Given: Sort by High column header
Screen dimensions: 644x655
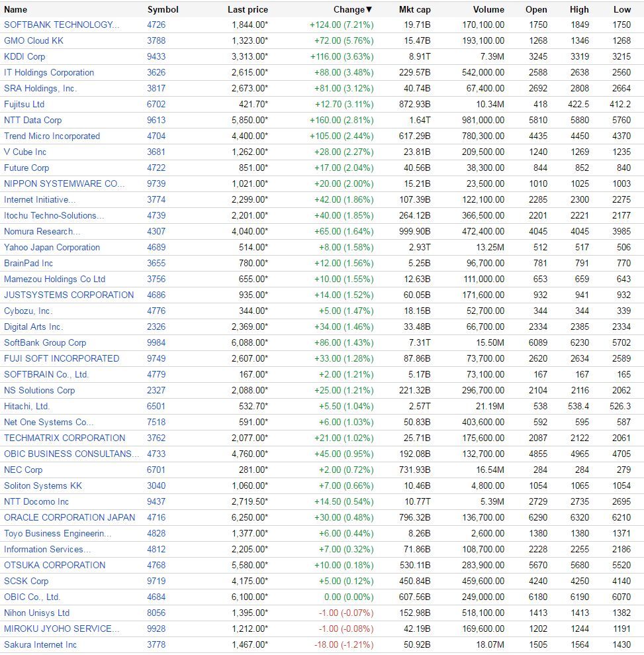Looking at the screenshot, I should click(579, 10).
